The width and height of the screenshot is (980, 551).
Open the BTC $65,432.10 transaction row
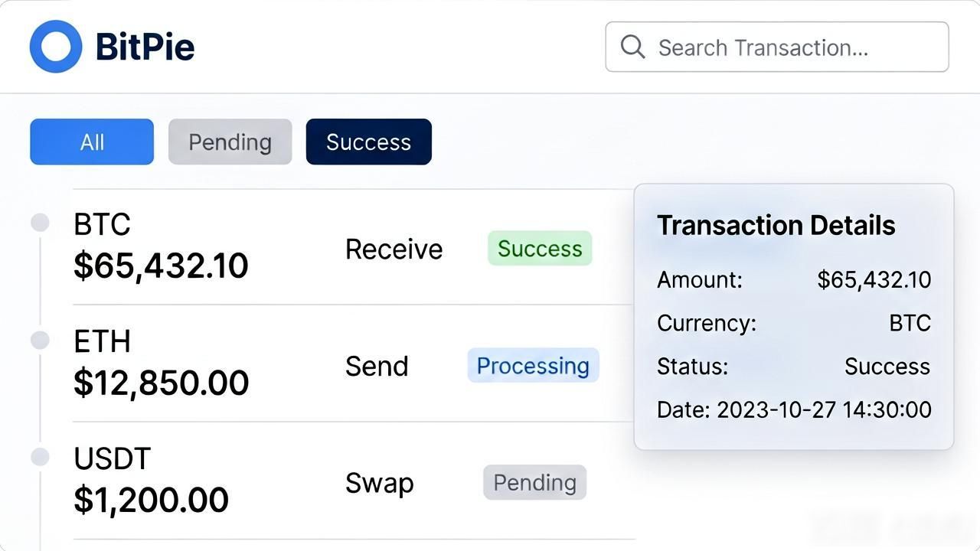point(354,246)
